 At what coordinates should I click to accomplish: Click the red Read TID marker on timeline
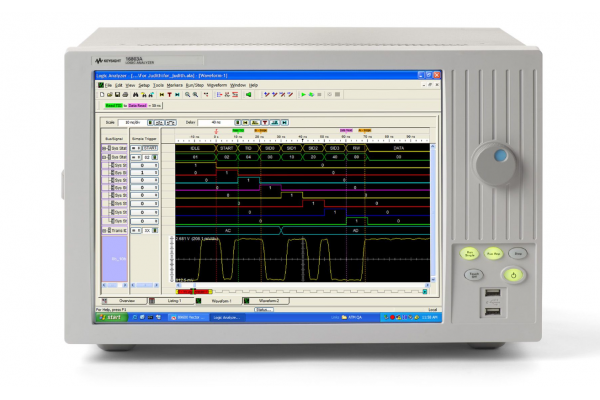[216, 131]
